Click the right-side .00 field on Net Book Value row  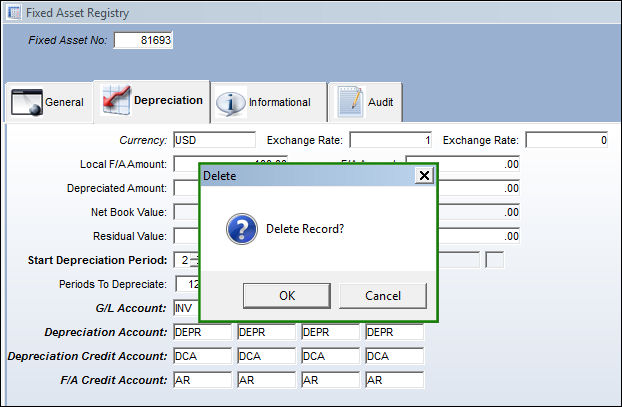point(479,212)
